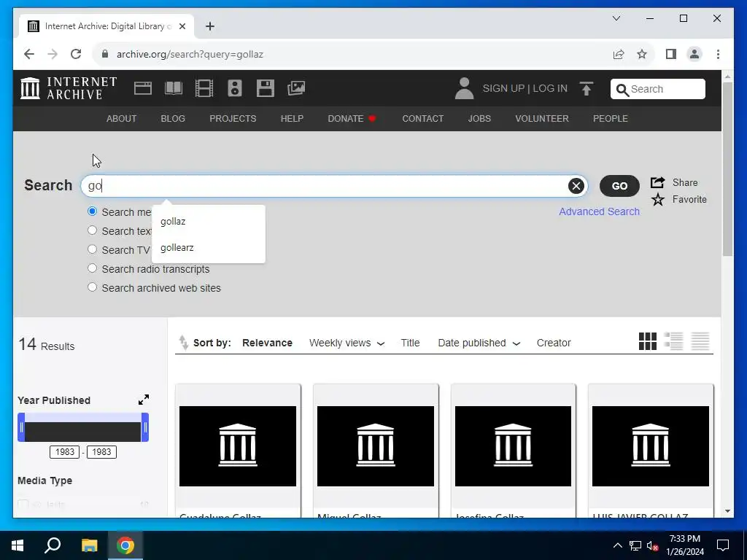Select Search TV news captions radio
Viewport: 747px width, 560px height.
pyautogui.click(x=93, y=249)
